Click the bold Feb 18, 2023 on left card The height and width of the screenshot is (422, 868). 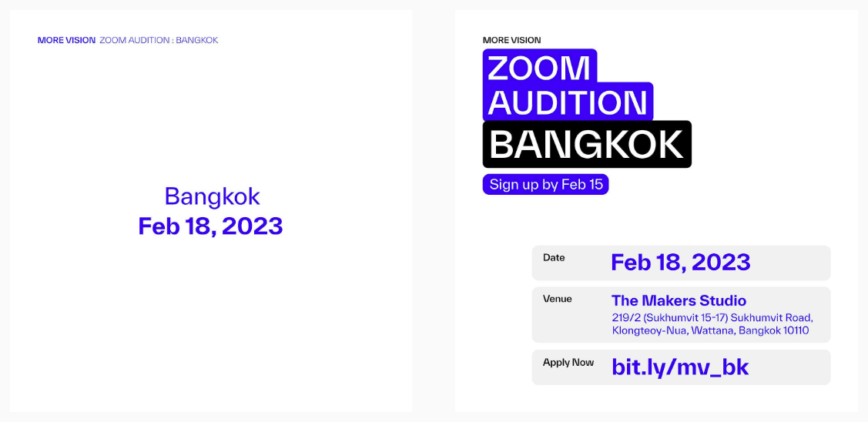[210, 226]
